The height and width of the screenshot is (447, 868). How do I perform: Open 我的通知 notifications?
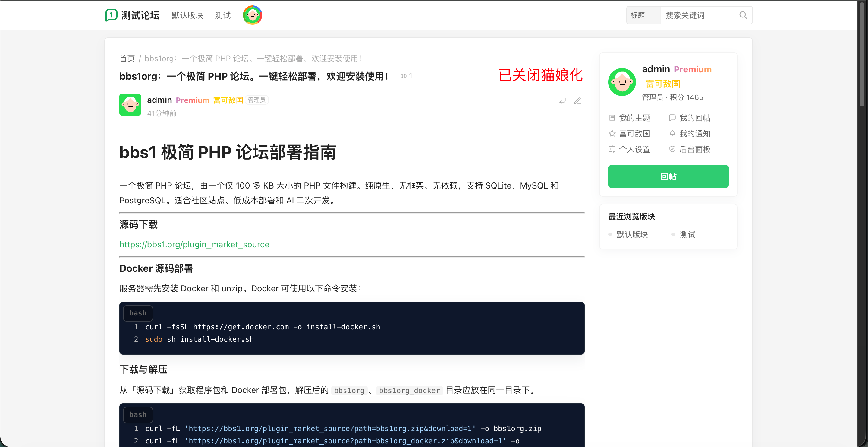pyautogui.click(x=690, y=134)
